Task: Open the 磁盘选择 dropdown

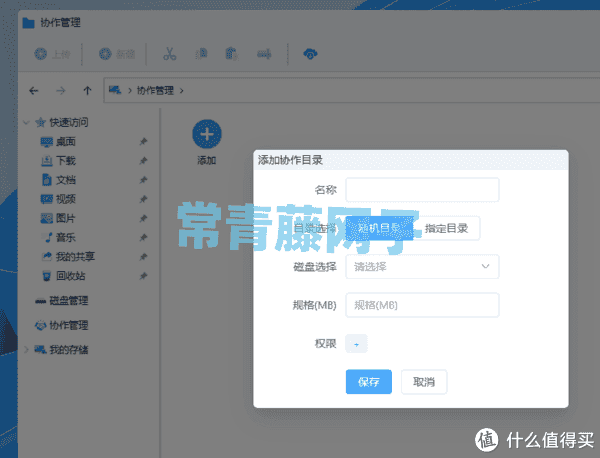Action: click(x=422, y=267)
